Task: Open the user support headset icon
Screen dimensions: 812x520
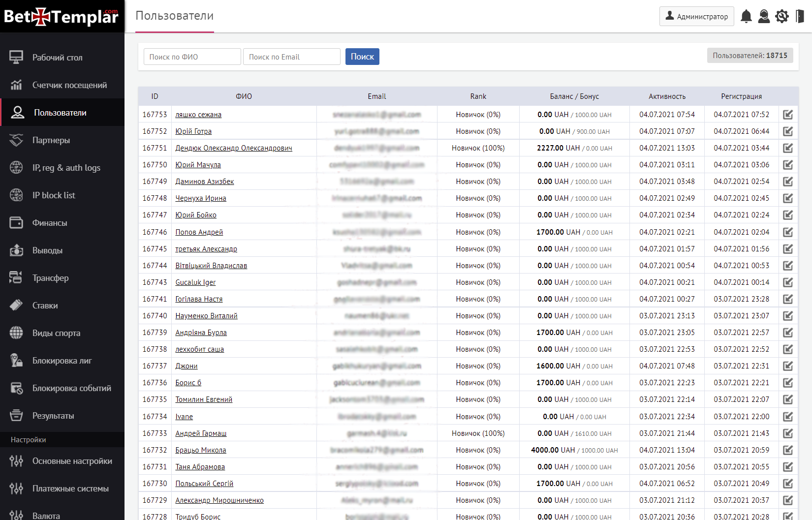Action: tap(764, 16)
